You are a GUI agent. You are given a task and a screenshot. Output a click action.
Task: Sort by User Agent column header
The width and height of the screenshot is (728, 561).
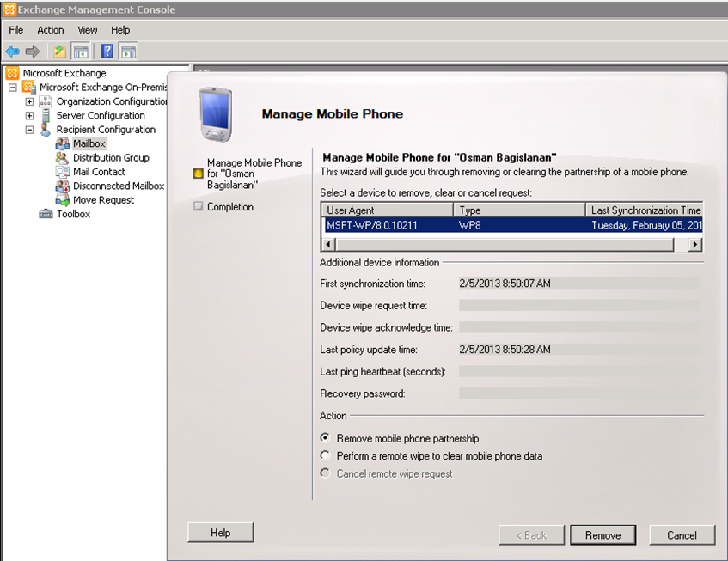388,210
